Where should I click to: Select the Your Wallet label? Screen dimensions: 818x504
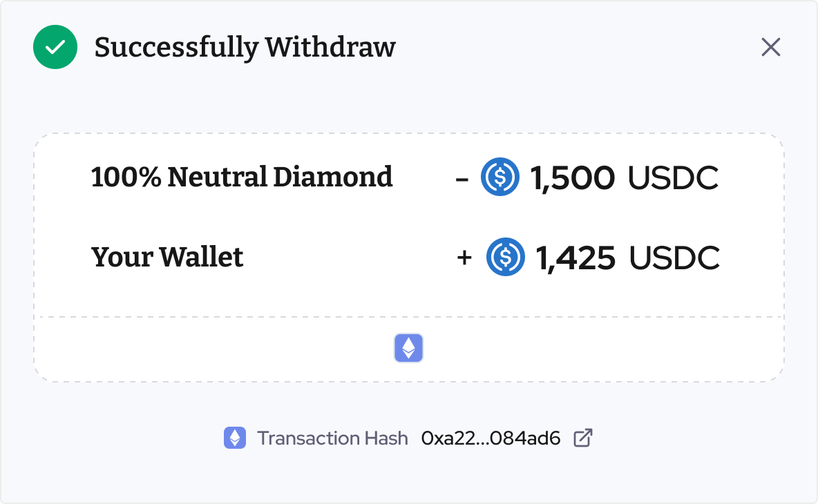(x=167, y=257)
